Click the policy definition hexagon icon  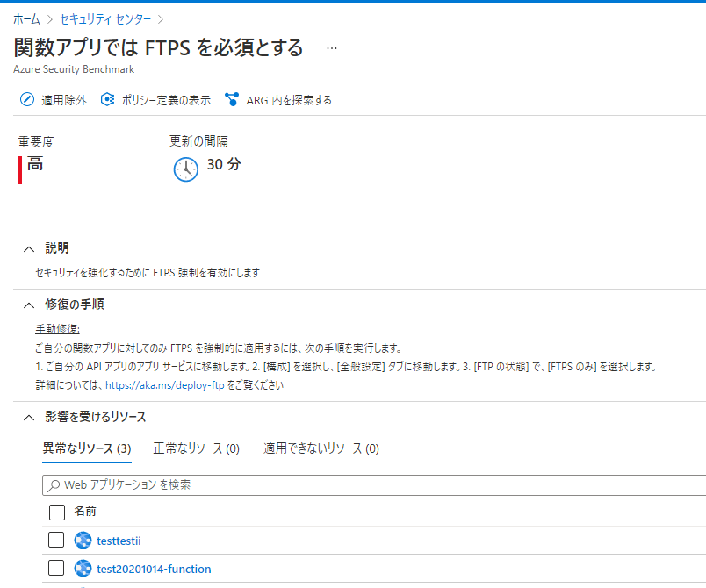pyautogui.click(x=107, y=99)
